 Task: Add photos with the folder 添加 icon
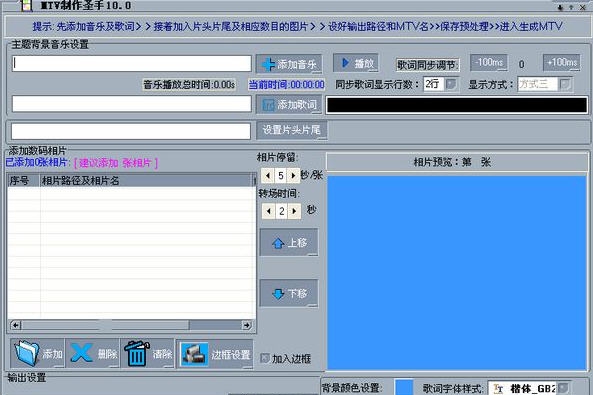[37, 353]
